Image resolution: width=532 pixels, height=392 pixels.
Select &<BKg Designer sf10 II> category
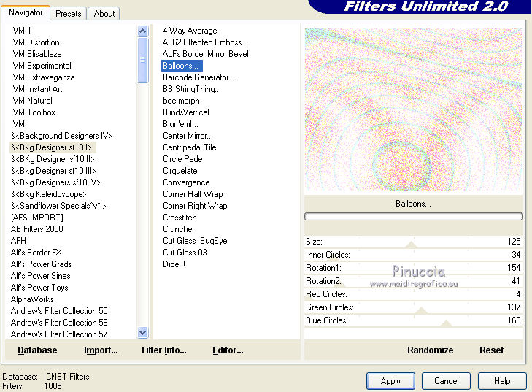pos(53,159)
